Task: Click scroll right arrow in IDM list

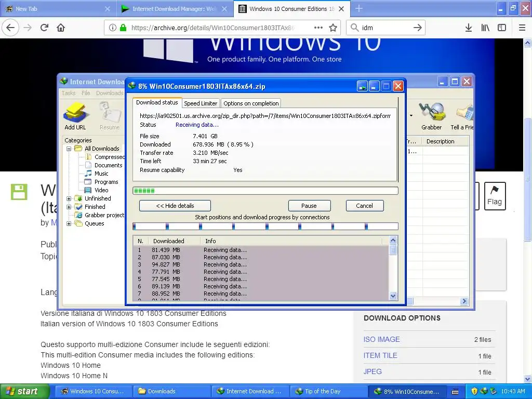Action: point(464,301)
